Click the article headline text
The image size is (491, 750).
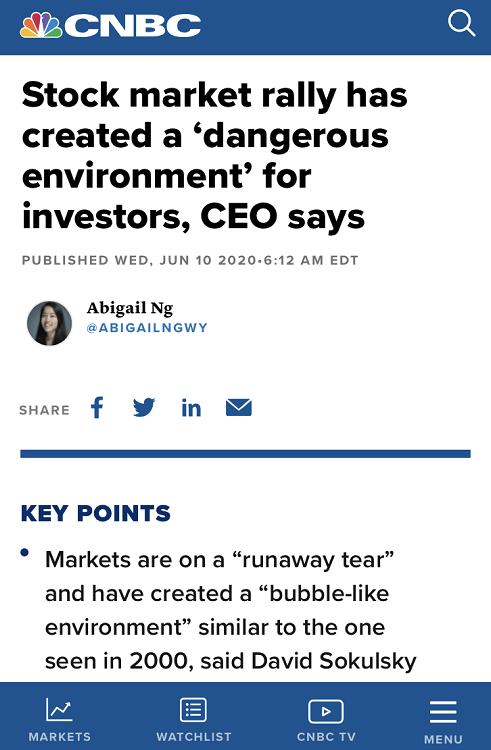[215, 156]
